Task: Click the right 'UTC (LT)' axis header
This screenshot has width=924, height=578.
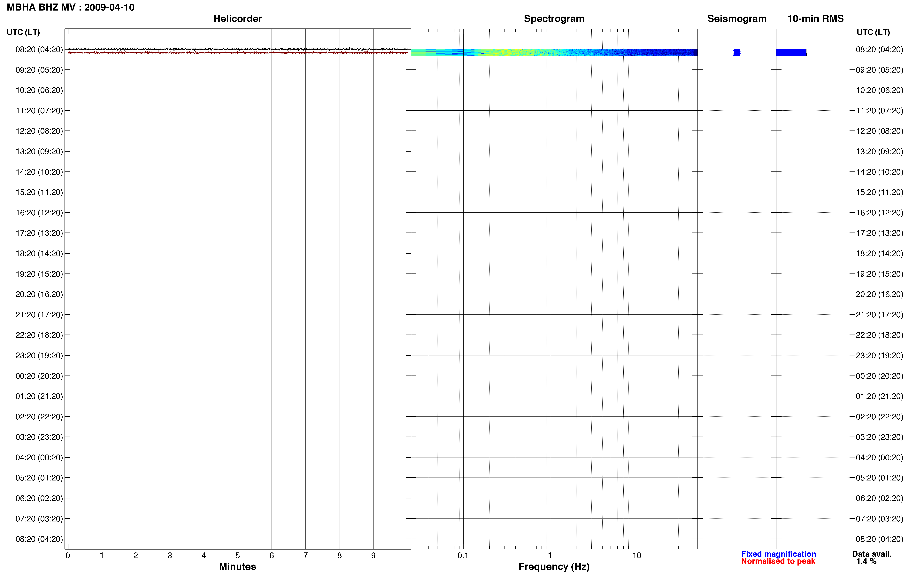Action: click(873, 32)
